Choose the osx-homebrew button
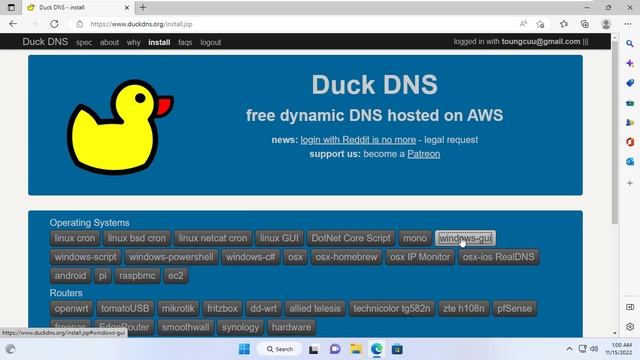This screenshot has height=360, width=640. coord(346,257)
